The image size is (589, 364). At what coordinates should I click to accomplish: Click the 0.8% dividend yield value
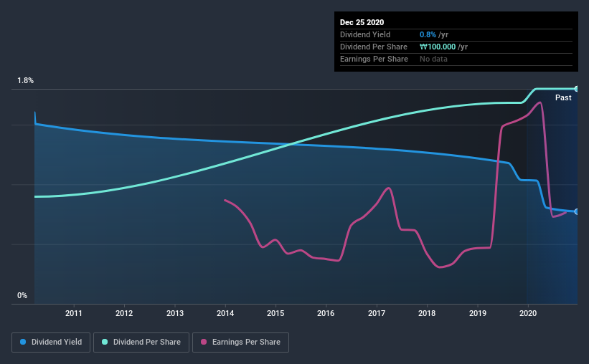click(x=428, y=34)
